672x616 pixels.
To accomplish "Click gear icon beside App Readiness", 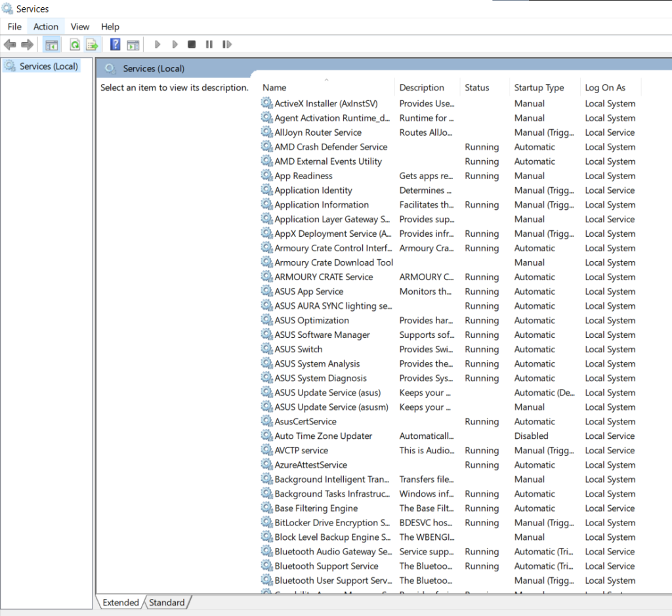I will pyautogui.click(x=267, y=175).
